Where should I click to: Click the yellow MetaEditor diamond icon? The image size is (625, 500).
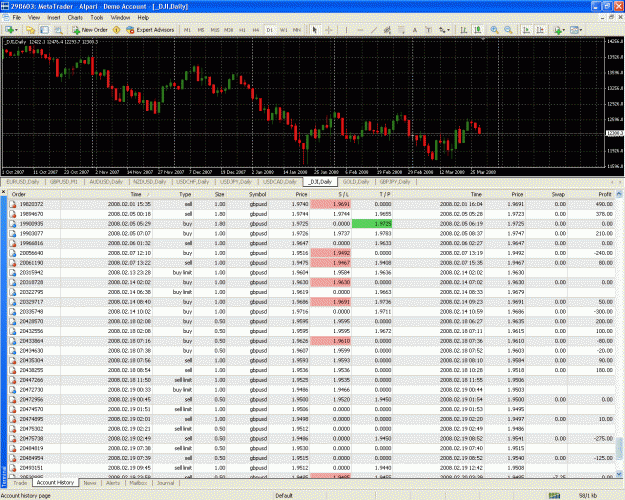point(116,30)
